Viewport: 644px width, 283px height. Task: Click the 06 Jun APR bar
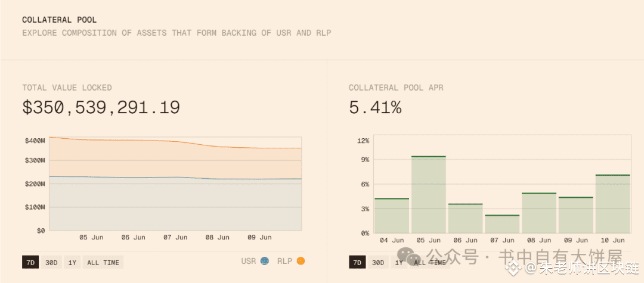click(x=465, y=219)
